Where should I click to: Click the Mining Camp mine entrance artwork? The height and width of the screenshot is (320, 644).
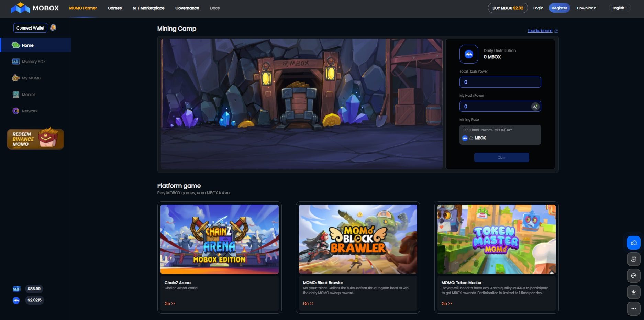pos(301,104)
